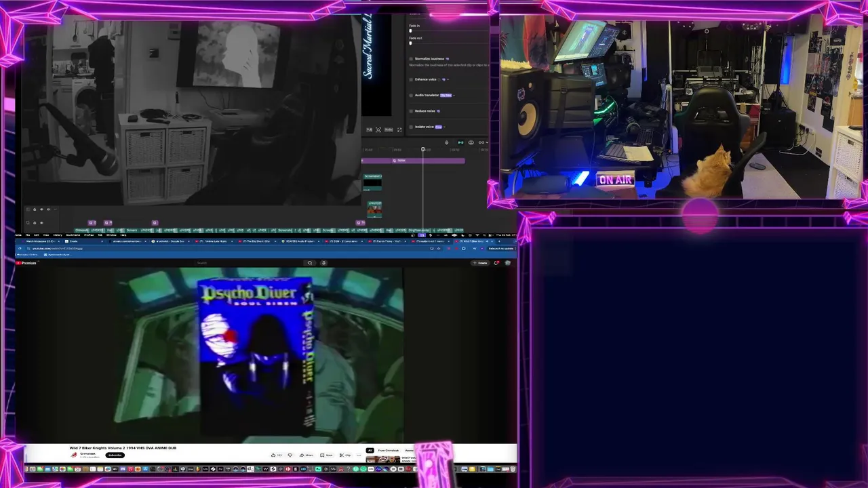868x488 pixels.
Task: Click the browser address bar URL
Action: click(57, 248)
